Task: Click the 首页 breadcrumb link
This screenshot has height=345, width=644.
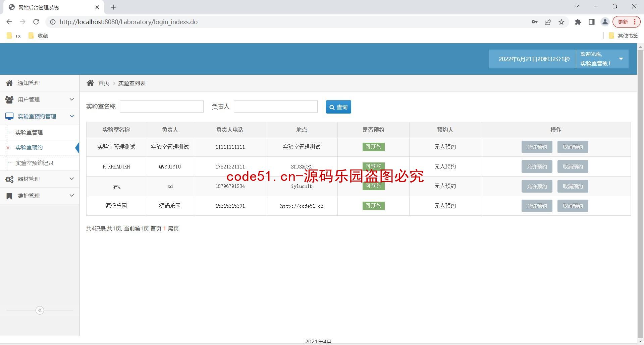Action: (104, 83)
